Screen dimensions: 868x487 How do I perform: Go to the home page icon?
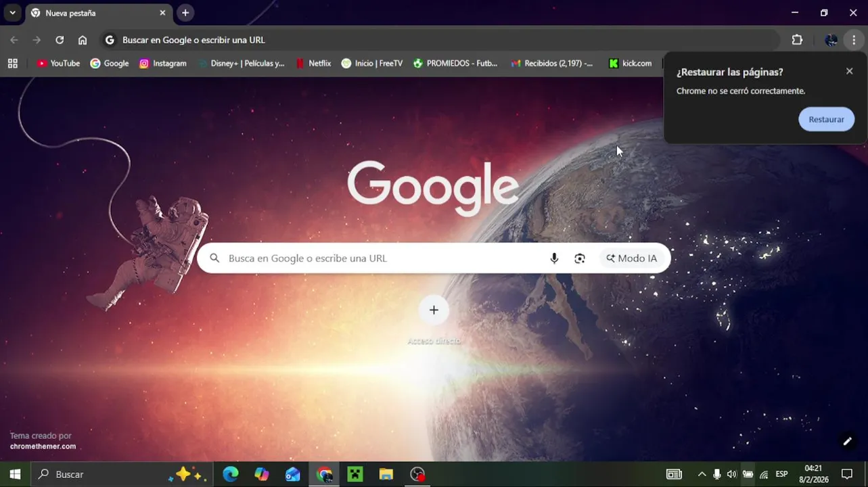[x=83, y=40]
